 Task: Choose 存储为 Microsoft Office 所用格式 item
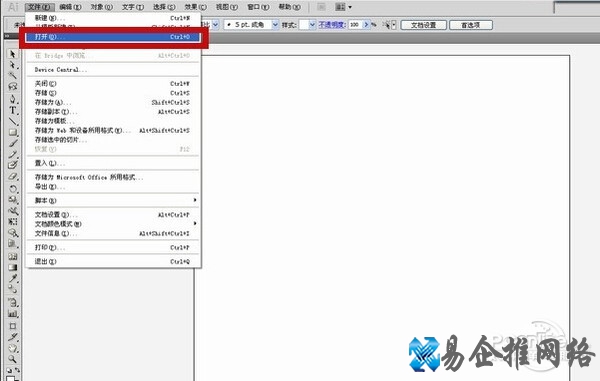(113, 177)
